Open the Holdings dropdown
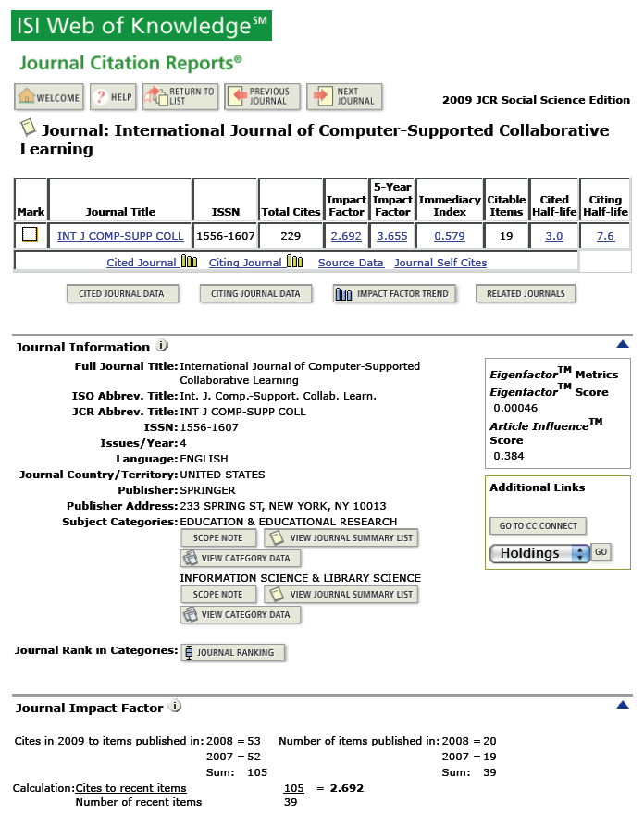Image resolution: width=644 pixels, height=826 pixels. click(x=539, y=553)
